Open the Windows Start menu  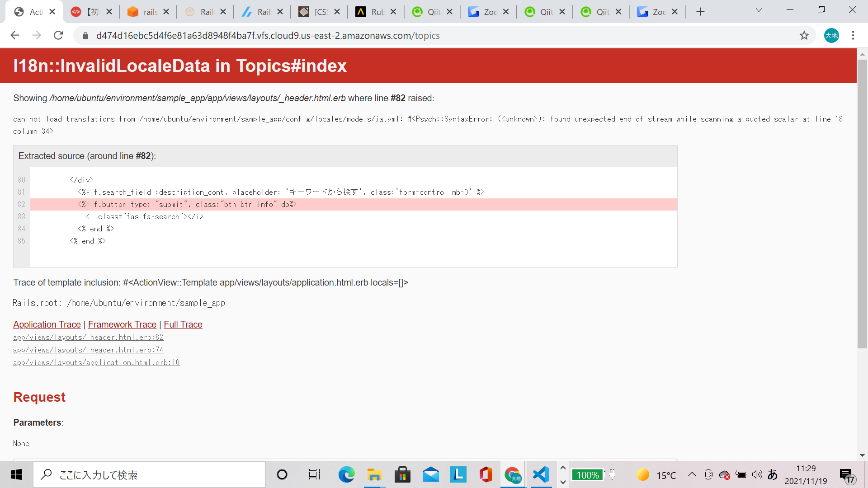[x=16, y=474]
